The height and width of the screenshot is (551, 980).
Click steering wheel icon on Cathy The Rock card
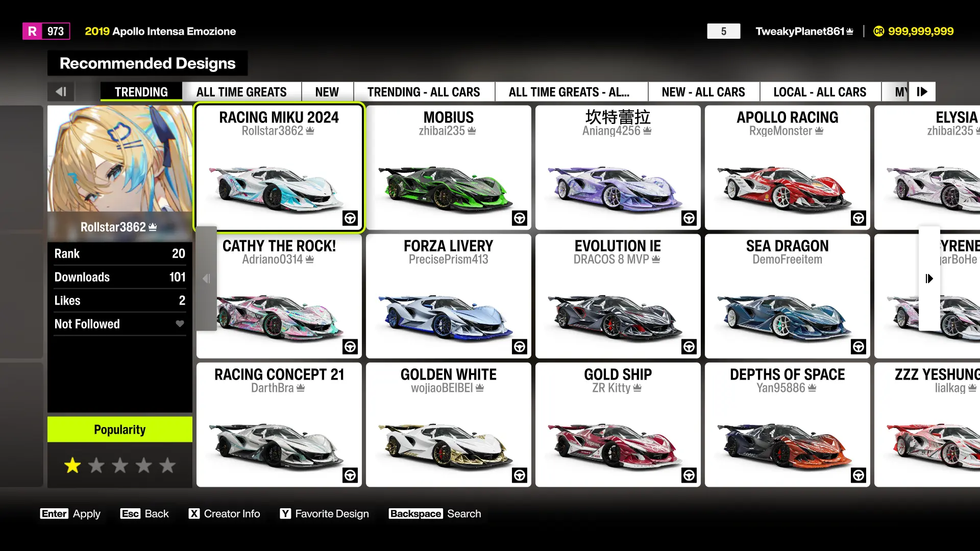click(350, 347)
